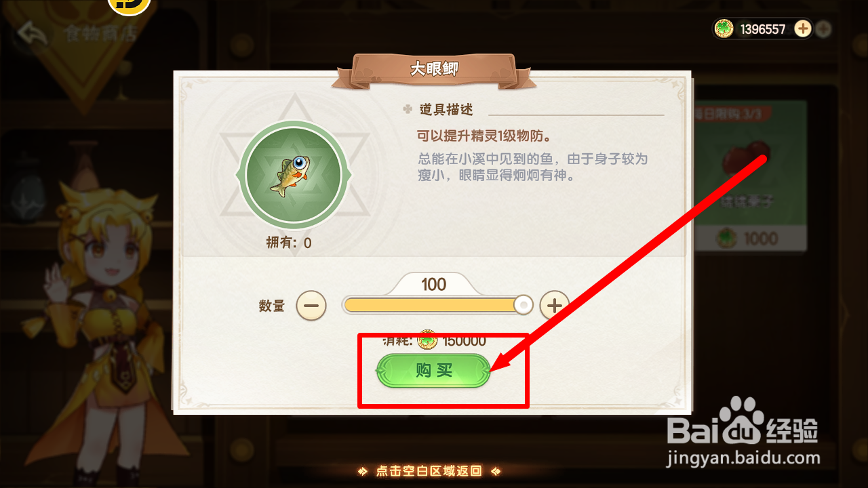Click the 点击空白区域返回 hint text
The width and height of the screenshot is (868, 488).
pos(429,471)
